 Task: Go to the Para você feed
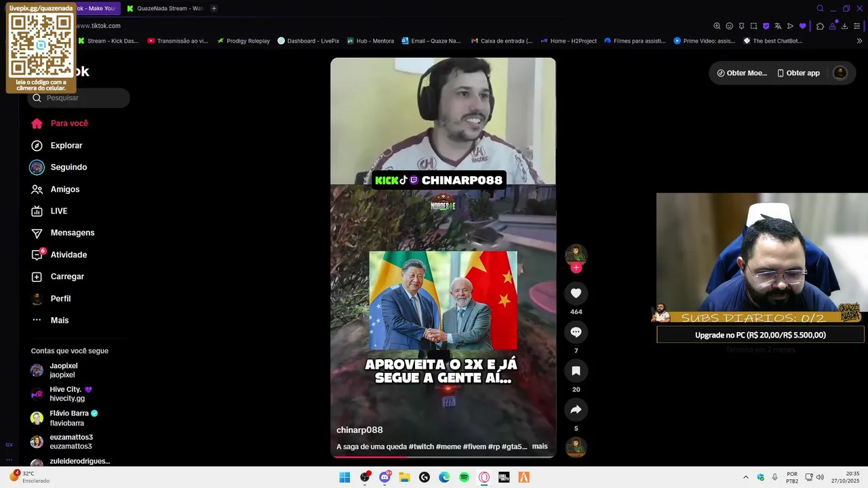point(60,123)
